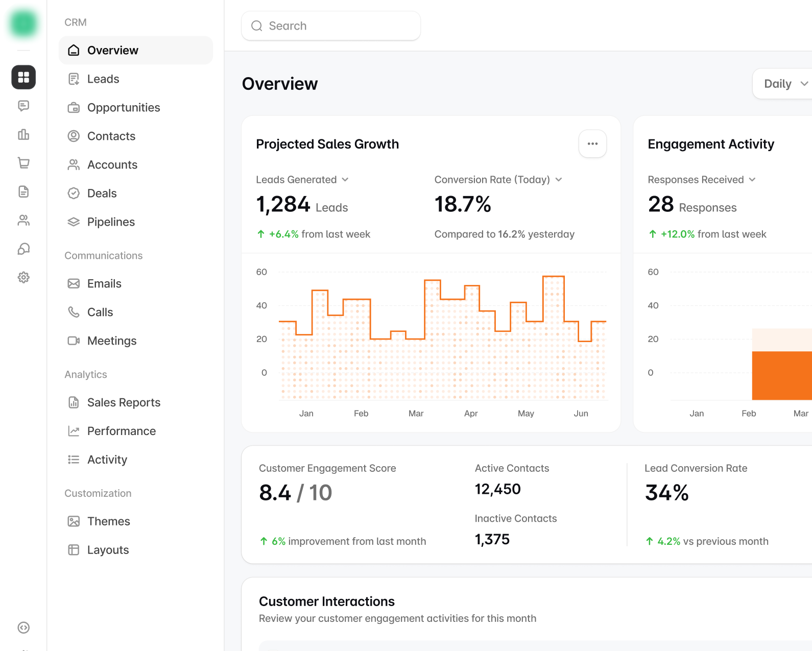Click the green avatar logo at top
Screen dimensions: 812x651
click(23, 23)
